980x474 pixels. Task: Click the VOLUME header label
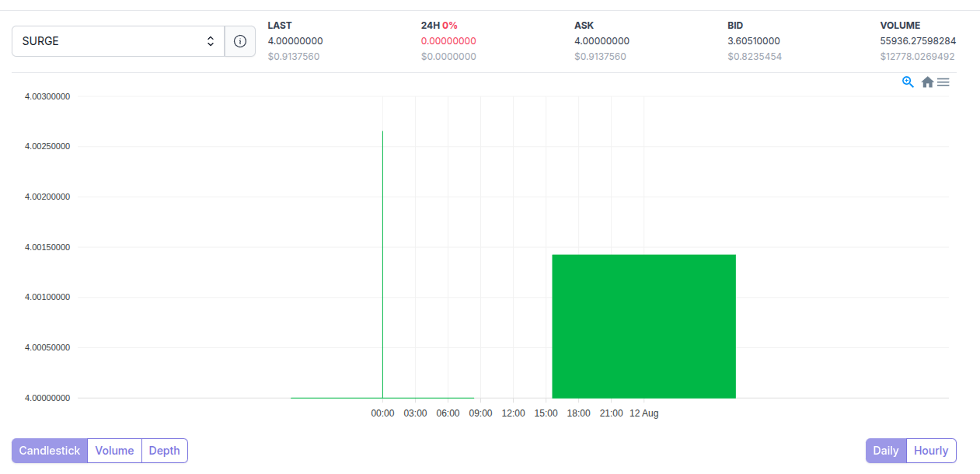click(900, 26)
